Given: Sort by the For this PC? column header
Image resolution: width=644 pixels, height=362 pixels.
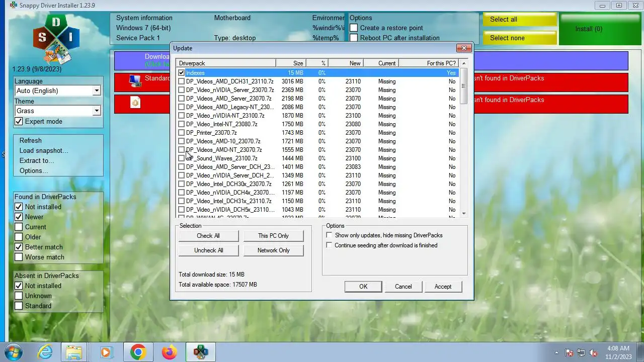Looking at the screenshot, I should coord(429,63).
